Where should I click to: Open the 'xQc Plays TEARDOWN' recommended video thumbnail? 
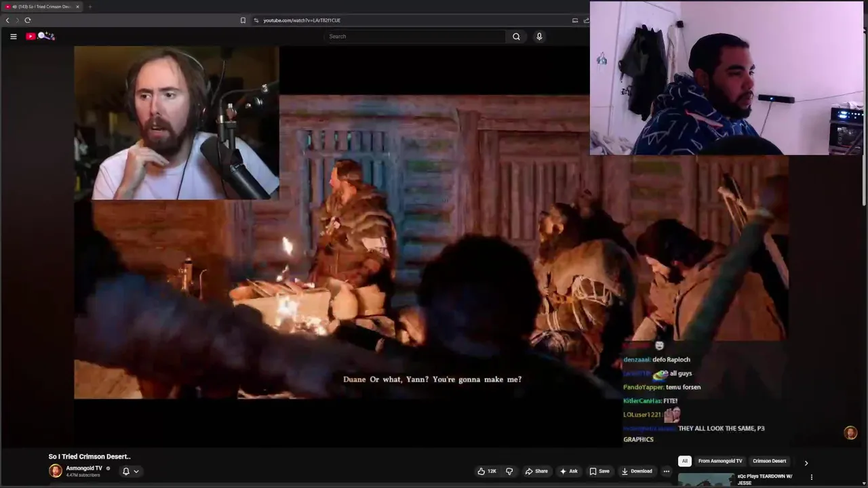[706, 480]
